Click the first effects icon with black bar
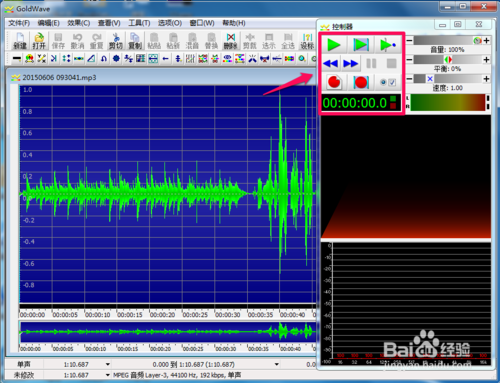This screenshot has height=383, width=500. [x=17, y=59]
